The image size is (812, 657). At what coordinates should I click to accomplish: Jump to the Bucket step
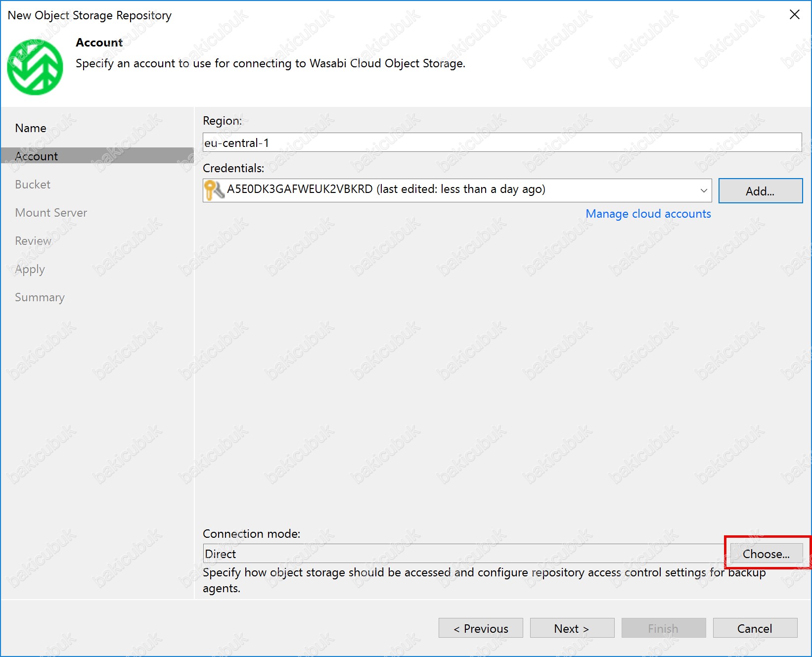pyautogui.click(x=33, y=185)
